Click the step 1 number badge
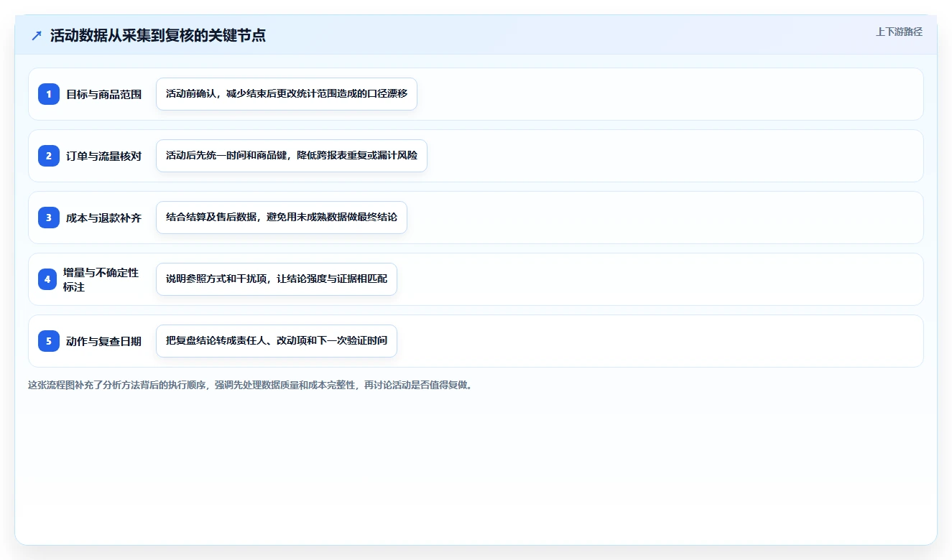This screenshot has width=952, height=560. [49, 94]
